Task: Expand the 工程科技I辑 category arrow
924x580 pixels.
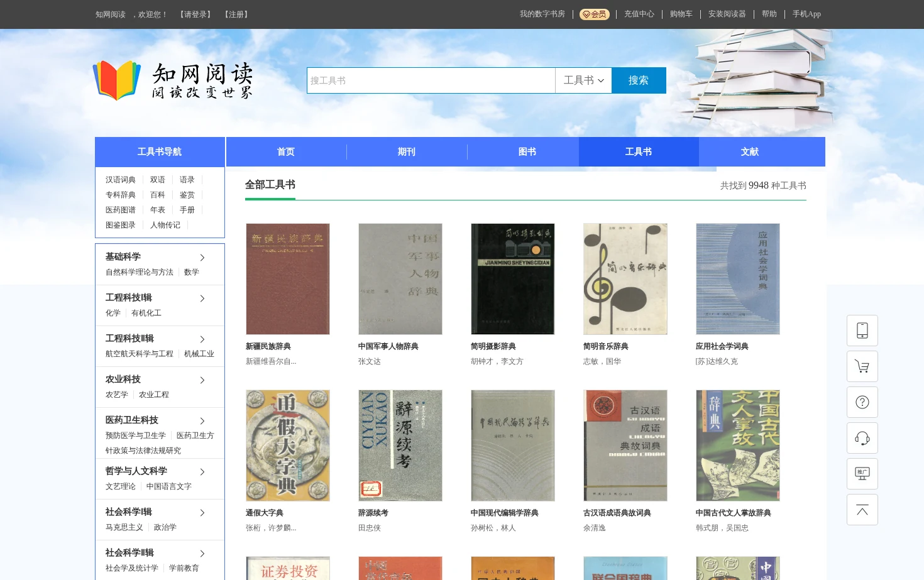Action: tap(202, 298)
